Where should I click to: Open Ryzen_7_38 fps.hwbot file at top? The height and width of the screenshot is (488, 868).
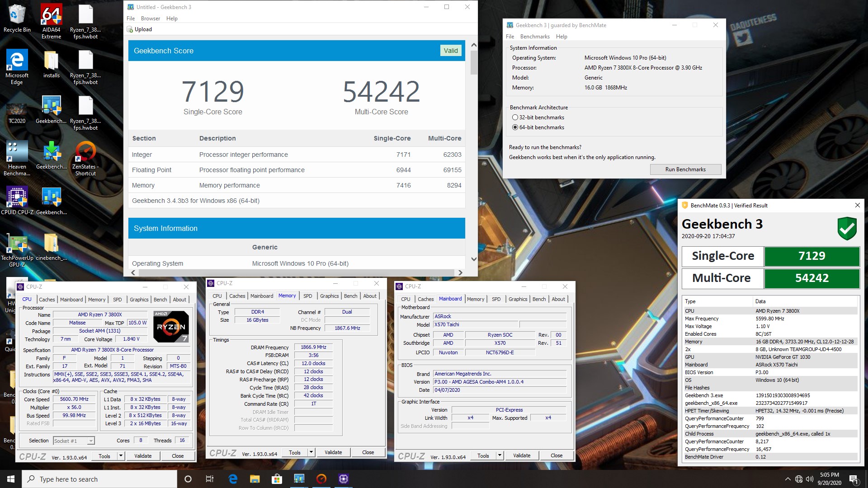(x=85, y=20)
